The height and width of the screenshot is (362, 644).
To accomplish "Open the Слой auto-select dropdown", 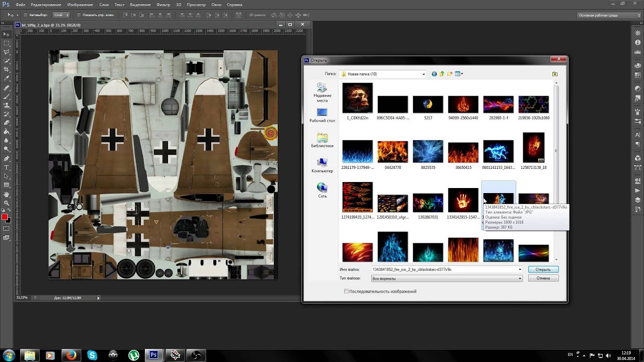I will point(61,15).
